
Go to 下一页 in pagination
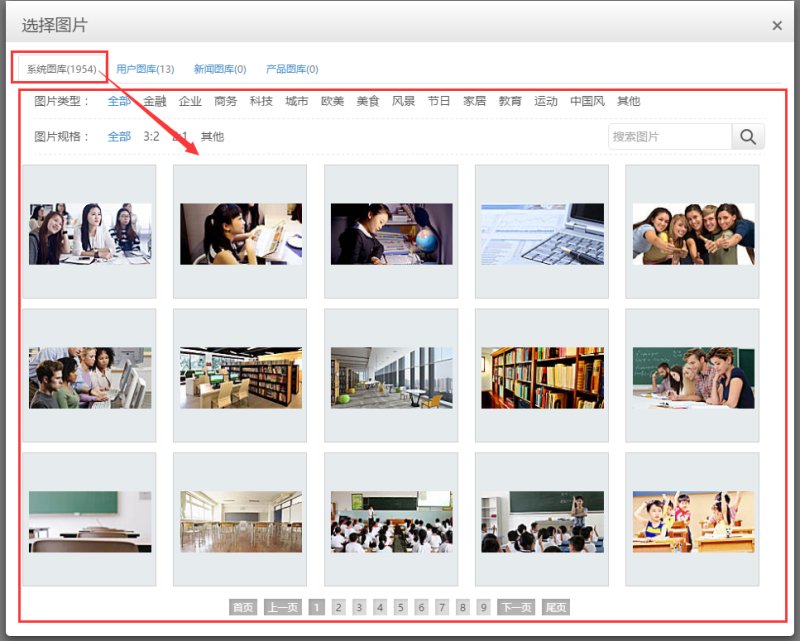click(x=516, y=607)
